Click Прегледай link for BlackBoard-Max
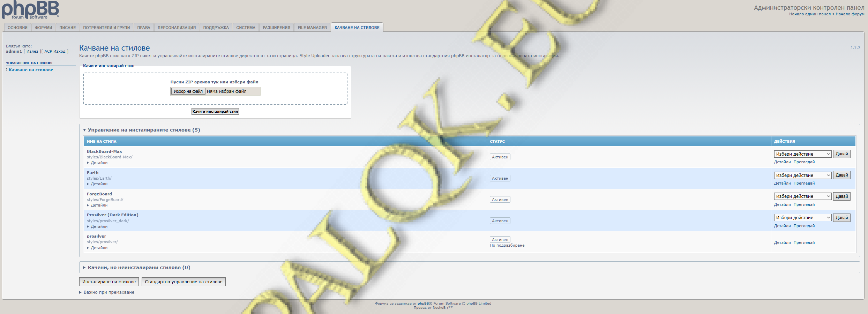The height and width of the screenshot is (314, 868). click(x=804, y=162)
